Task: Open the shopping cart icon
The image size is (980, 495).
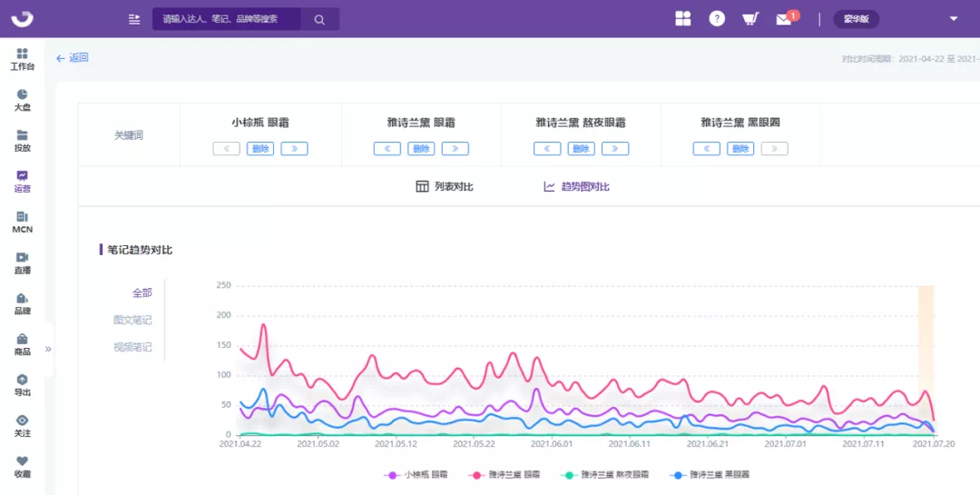Action: point(750,19)
